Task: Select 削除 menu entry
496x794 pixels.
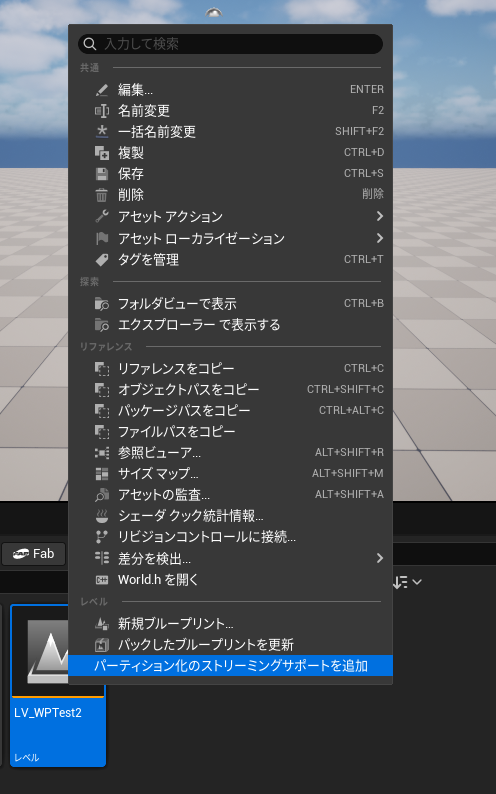Action: pos(230,195)
